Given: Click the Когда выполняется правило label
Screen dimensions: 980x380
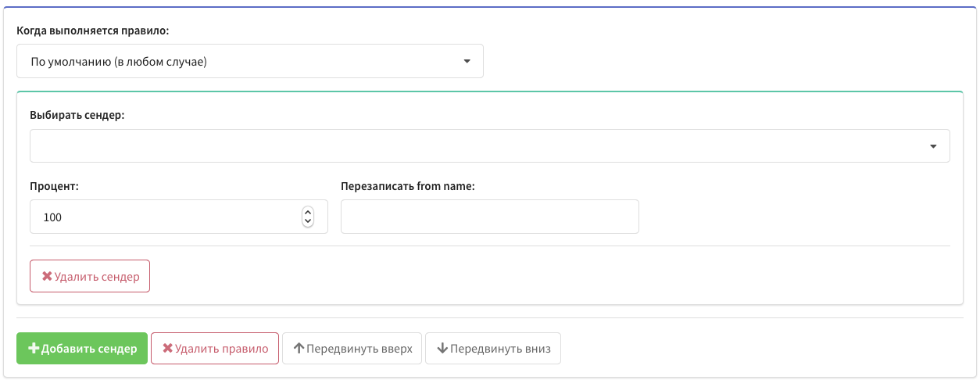Looking at the screenshot, I should [x=93, y=31].
